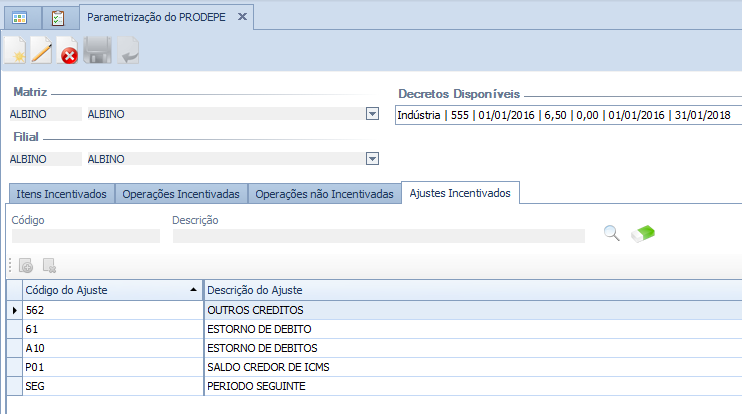Expand the Matriz dropdown arrow
The height and width of the screenshot is (414, 742).
click(372, 114)
